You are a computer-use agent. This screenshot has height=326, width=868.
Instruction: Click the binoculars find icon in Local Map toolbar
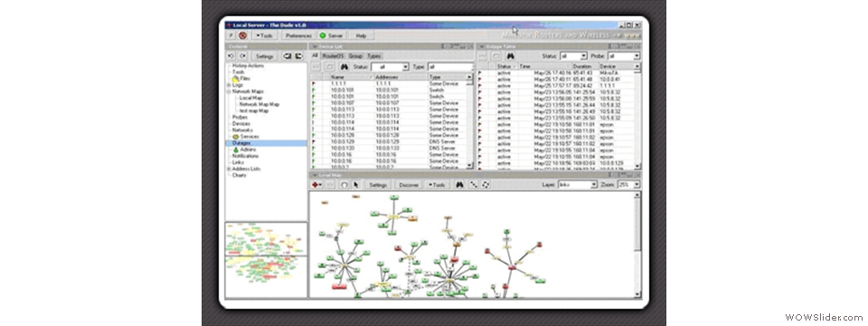coord(459,185)
